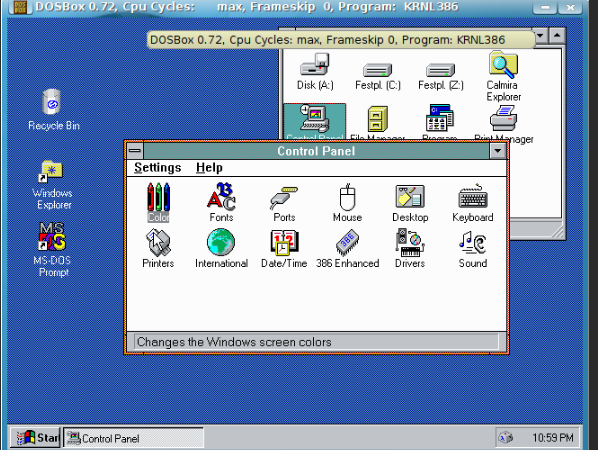Open the Drivers icon
Viewport: 598px width, 450px height.
point(410,248)
